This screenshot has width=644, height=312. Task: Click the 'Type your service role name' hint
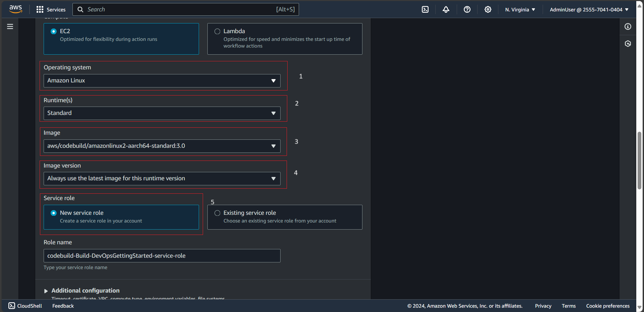(x=76, y=267)
